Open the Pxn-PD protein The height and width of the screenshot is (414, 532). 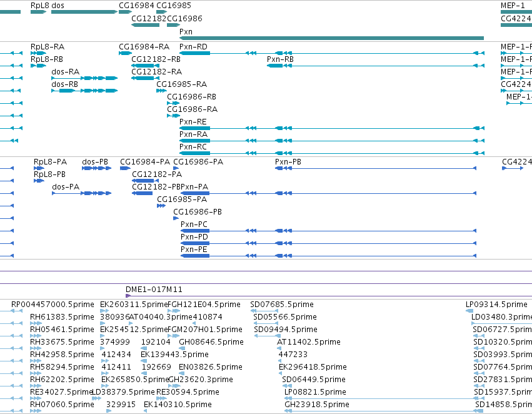[x=328, y=243]
